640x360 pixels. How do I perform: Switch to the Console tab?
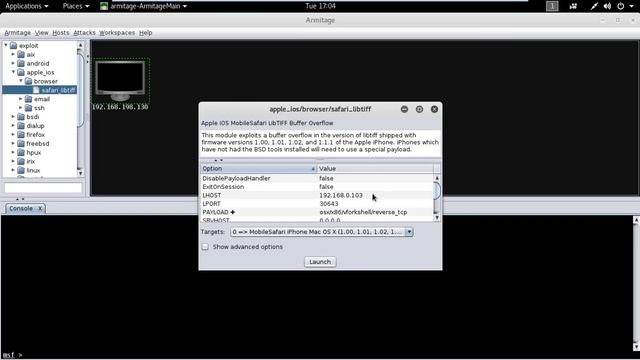tap(21, 209)
